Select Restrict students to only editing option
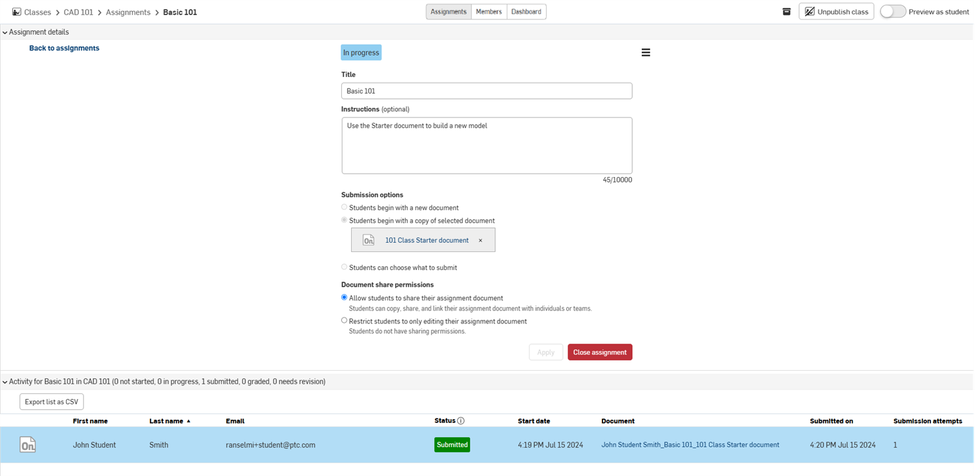Viewport: 980px width, 476px height. (345, 320)
